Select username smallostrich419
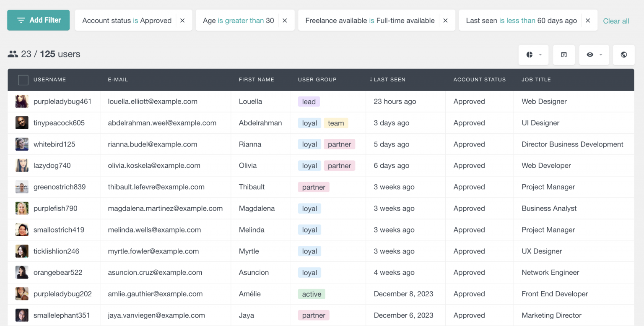This screenshot has height=326, width=644. (x=59, y=230)
